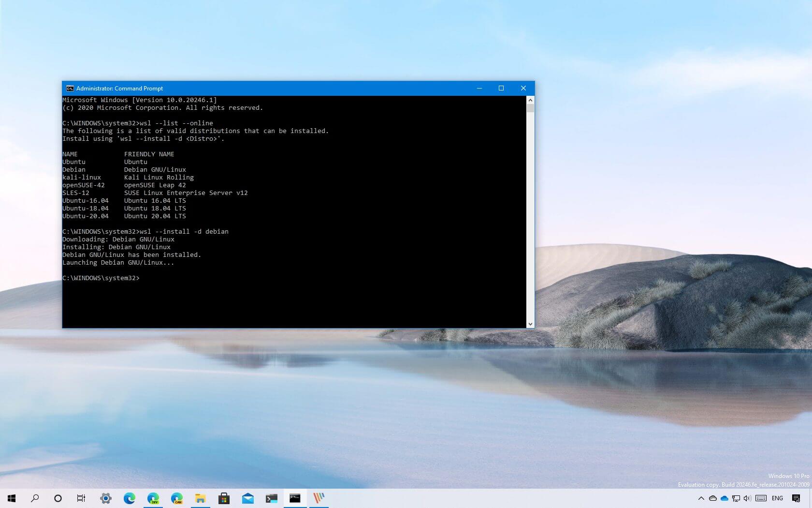Open the Start menu
The image size is (812, 508).
tap(11, 498)
